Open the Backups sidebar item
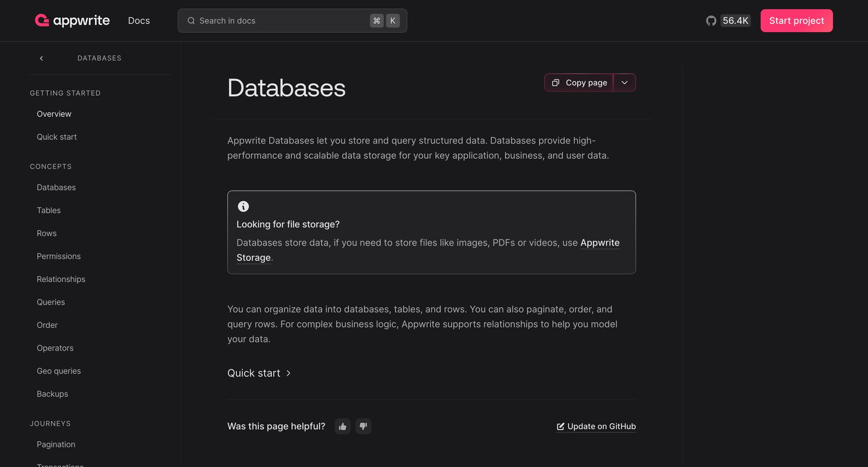The image size is (868, 467). (52, 394)
